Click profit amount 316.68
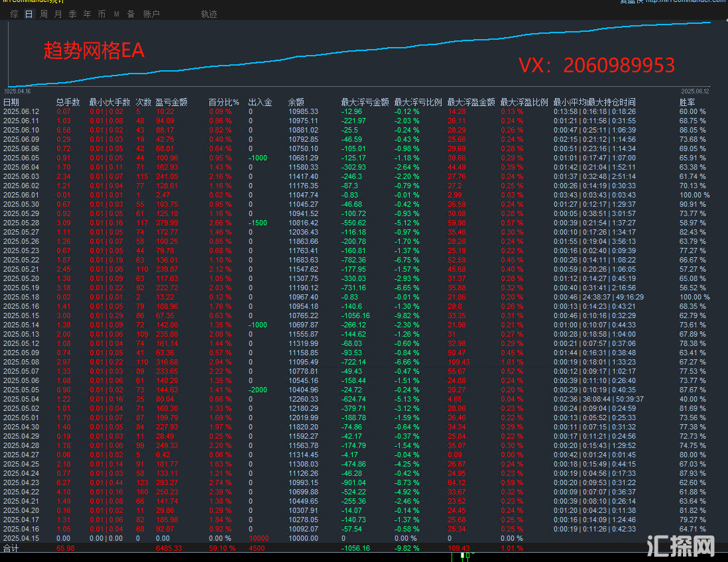 point(166,362)
